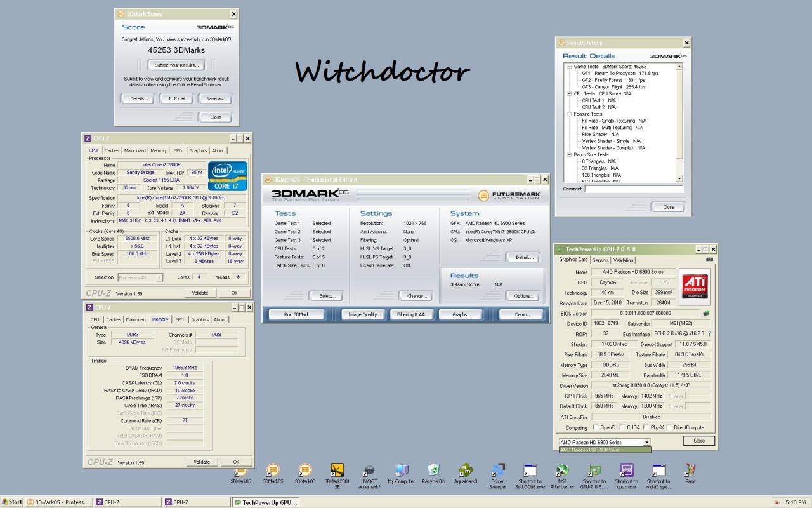This screenshot has width=812, height=508.
Task: Open the AquaMark3 desktop icon
Action: (x=465, y=471)
